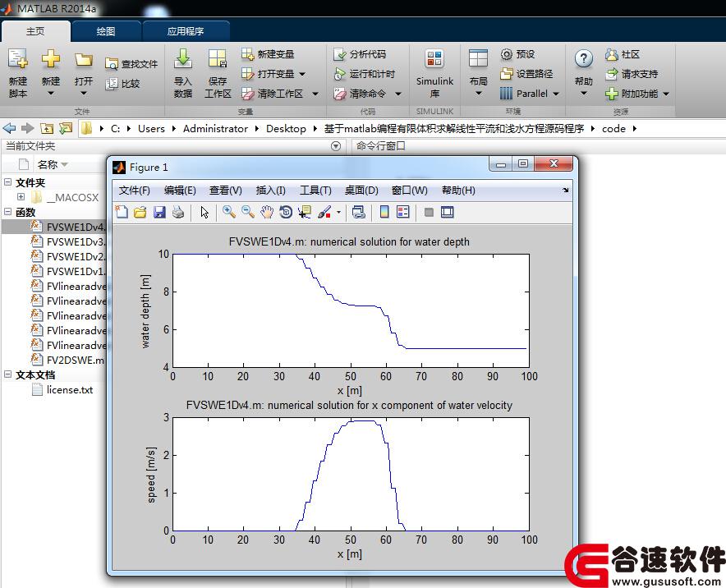Viewport: 726px width, 588px height.
Task: Click the Community (社区) icon
Action: tap(612, 55)
